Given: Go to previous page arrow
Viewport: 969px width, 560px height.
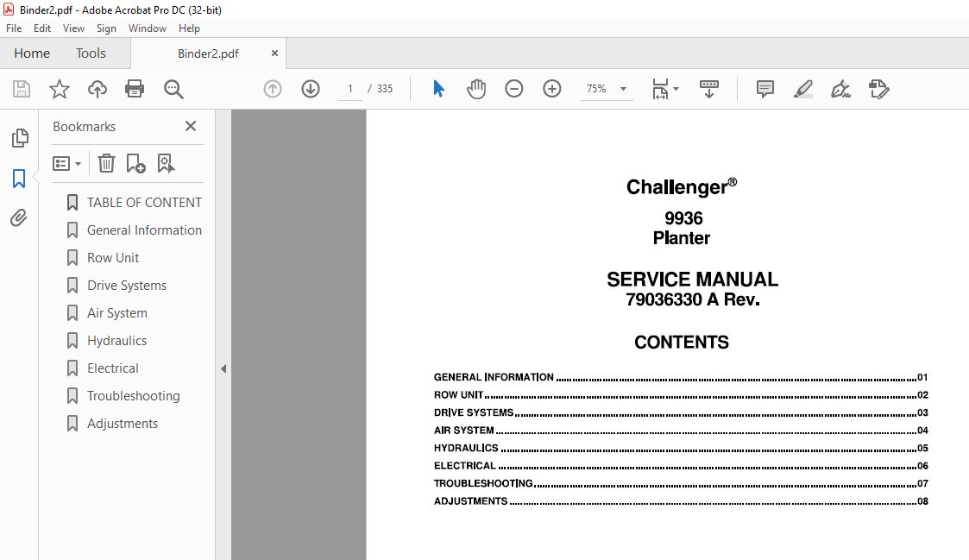Looking at the screenshot, I should [273, 89].
